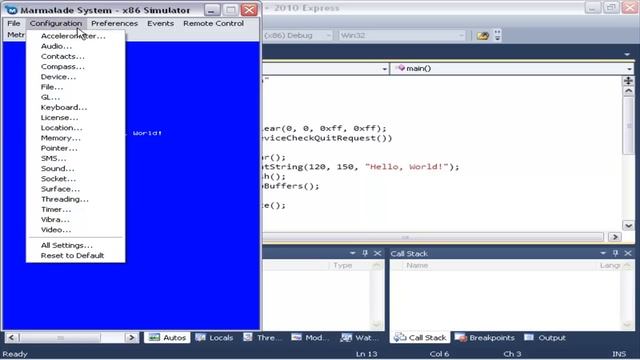Switch to the Output tab
This screenshot has width=640, height=360.
545,338
